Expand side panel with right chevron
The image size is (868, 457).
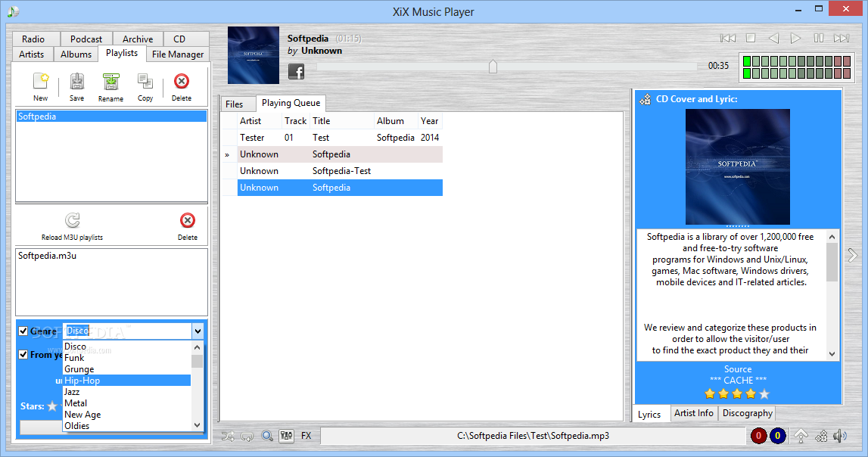tap(853, 255)
